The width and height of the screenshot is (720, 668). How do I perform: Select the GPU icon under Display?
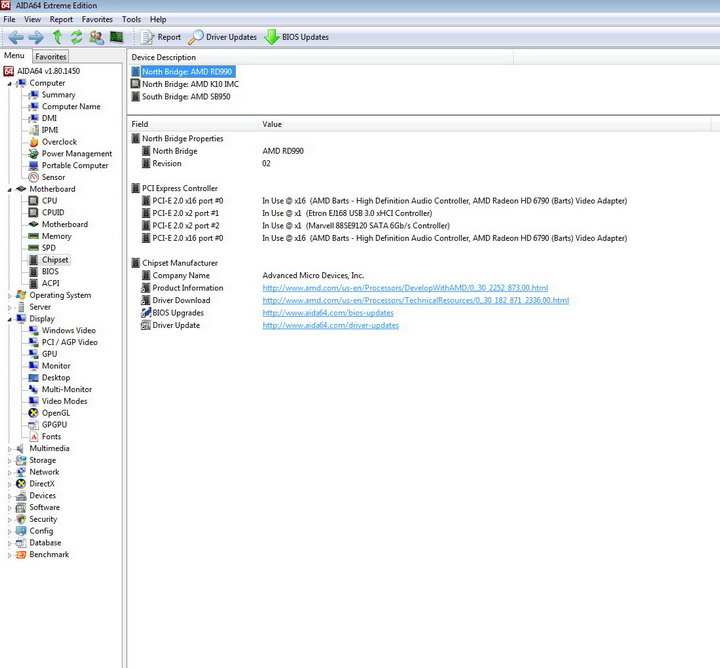[x=33, y=354]
